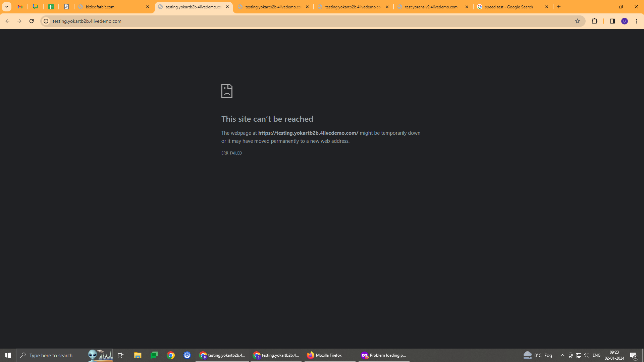This screenshot has height=362, width=644.
Task: Open the notification center icon
Action: click(x=633, y=355)
